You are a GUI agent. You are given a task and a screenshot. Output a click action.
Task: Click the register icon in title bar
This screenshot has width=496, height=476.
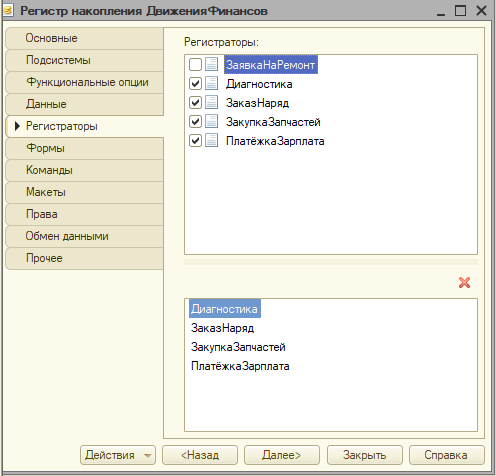7,10
